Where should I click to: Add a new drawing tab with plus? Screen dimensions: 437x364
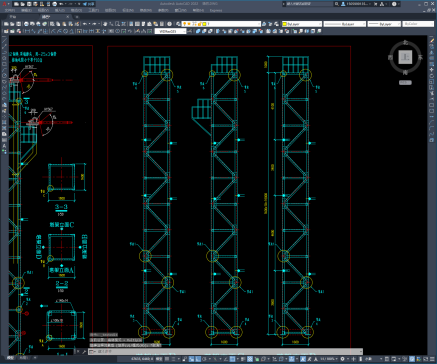pos(77,16)
